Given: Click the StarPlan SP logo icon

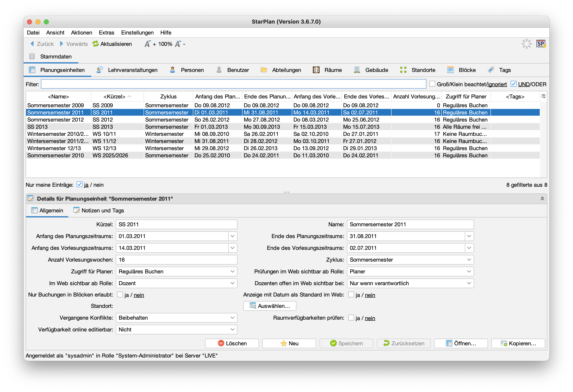Looking at the screenshot, I should (x=541, y=44).
